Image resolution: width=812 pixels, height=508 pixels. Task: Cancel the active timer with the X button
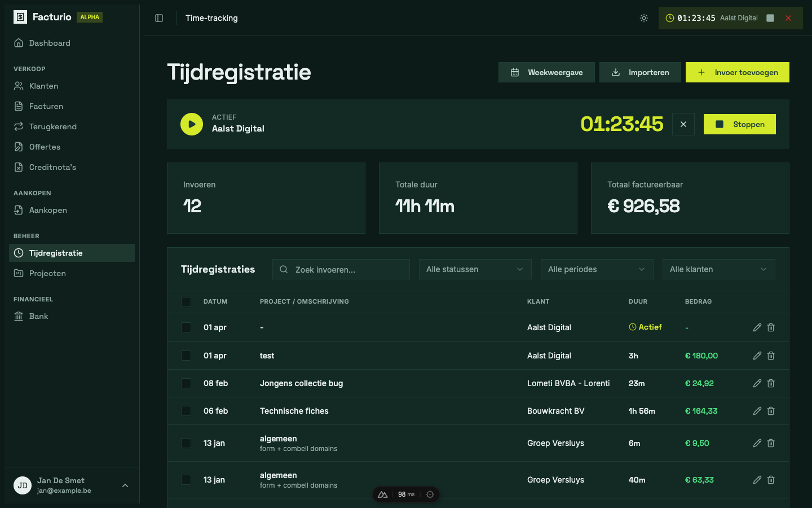tap(683, 124)
